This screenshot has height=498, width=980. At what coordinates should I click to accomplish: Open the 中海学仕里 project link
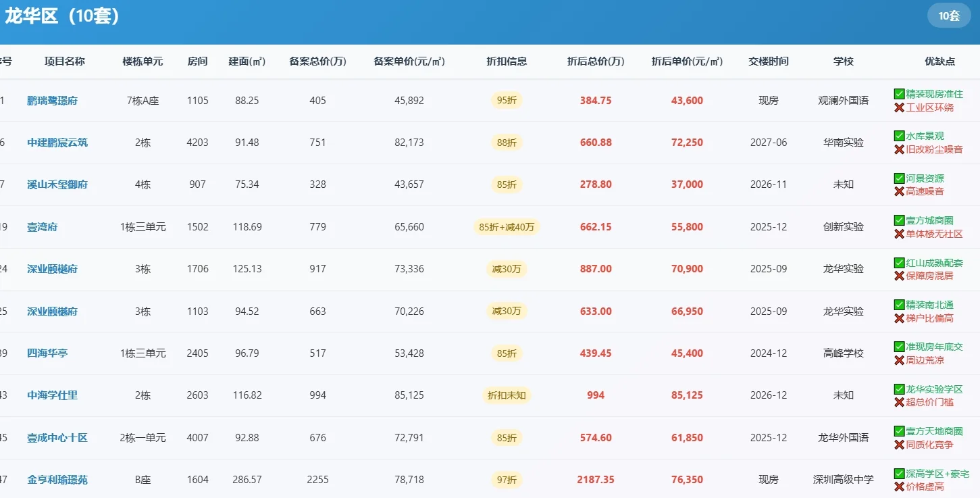click(52, 395)
